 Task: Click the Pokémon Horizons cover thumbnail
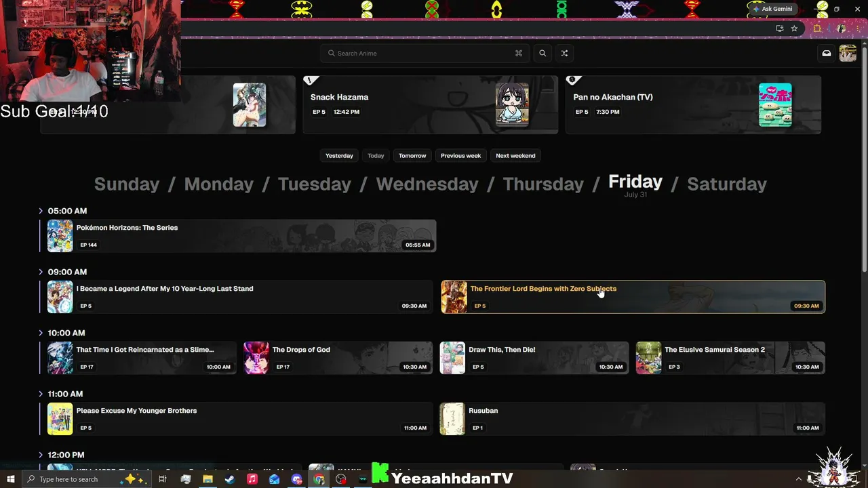pyautogui.click(x=60, y=236)
